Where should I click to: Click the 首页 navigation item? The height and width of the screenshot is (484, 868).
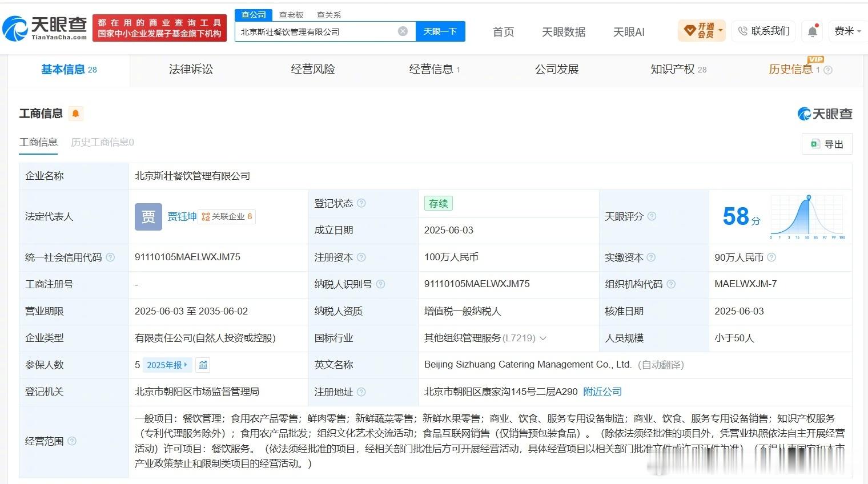(x=503, y=32)
